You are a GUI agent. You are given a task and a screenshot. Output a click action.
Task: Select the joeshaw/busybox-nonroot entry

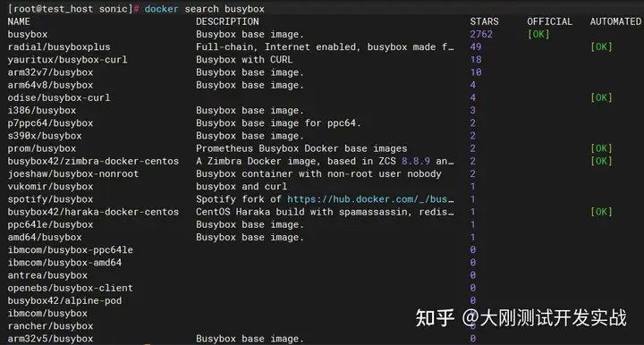tap(73, 173)
